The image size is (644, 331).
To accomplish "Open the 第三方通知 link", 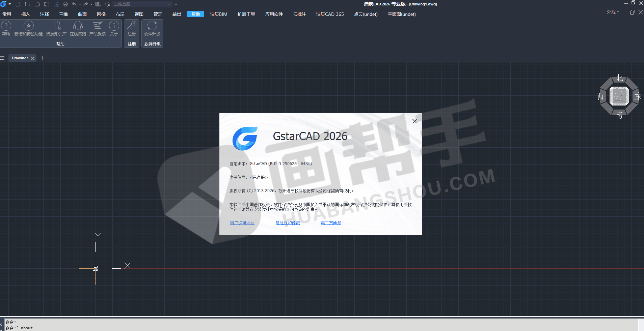I will coord(331,223).
